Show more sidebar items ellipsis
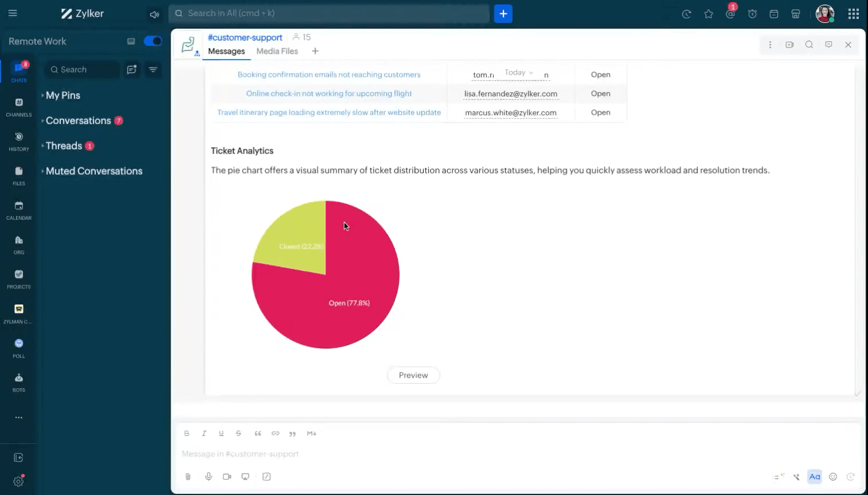Image resolution: width=868 pixels, height=495 pixels. [19, 417]
